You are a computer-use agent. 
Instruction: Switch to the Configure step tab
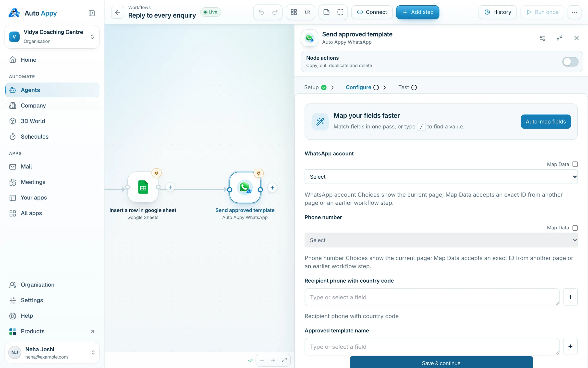coord(362,87)
